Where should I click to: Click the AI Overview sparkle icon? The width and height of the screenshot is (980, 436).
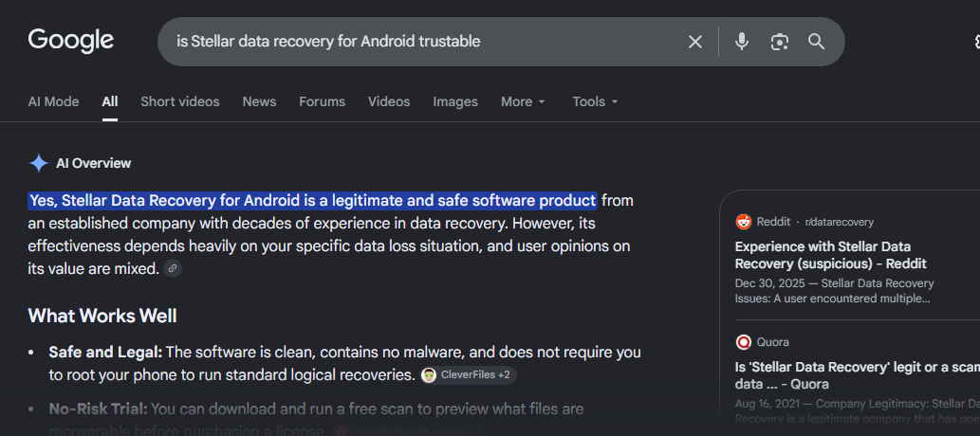tap(39, 163)
